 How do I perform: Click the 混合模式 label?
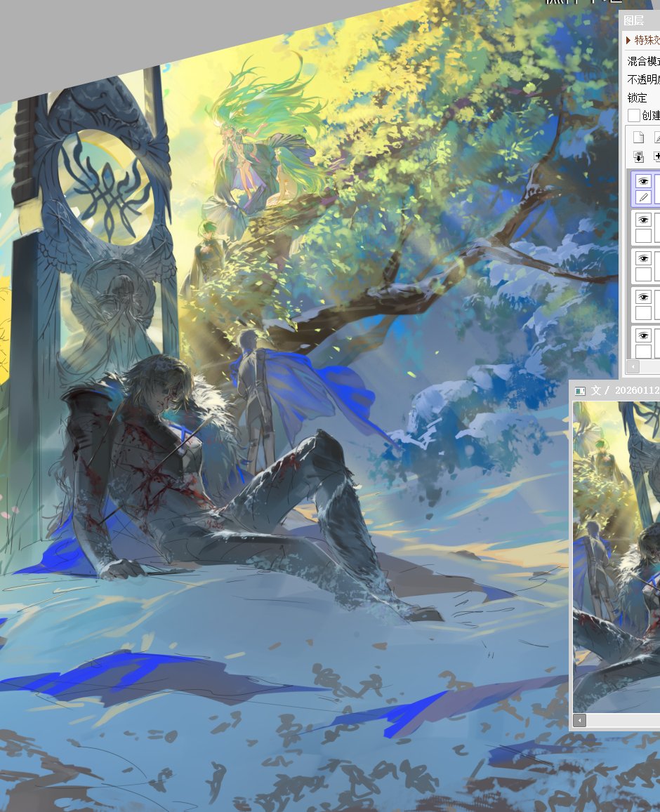pos(643,61)
